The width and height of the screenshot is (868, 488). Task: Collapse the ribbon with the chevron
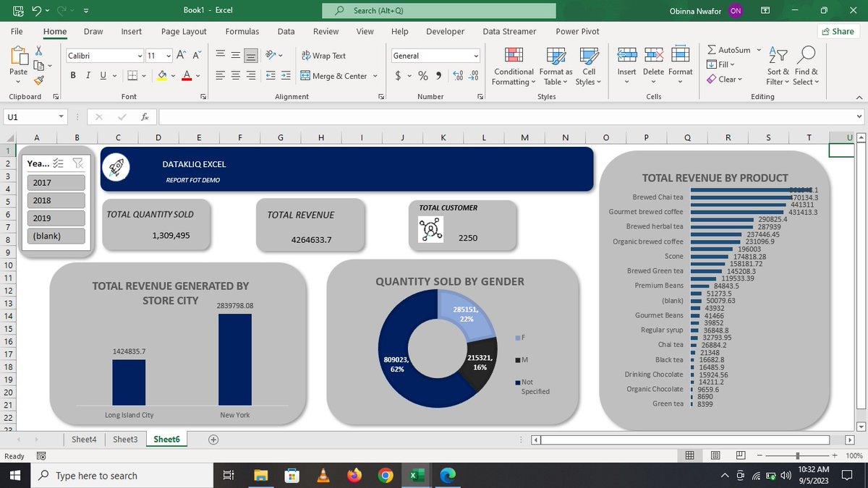tap(859, 97)
